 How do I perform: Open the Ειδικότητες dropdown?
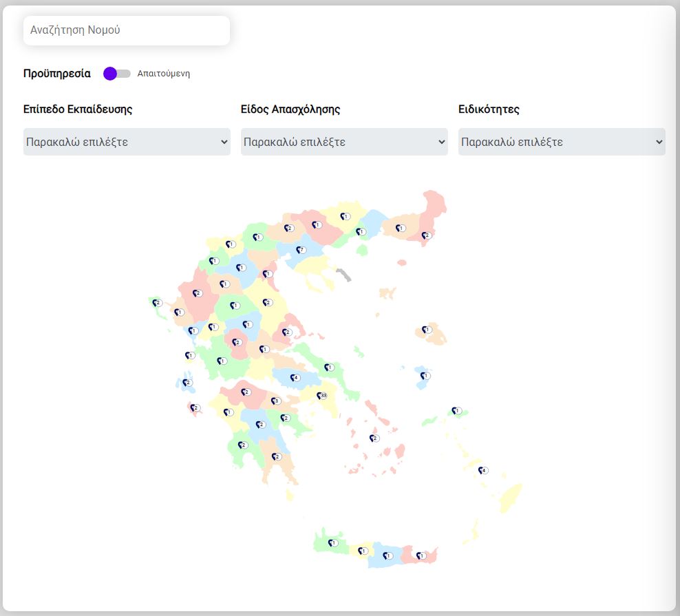coord(562,142)
